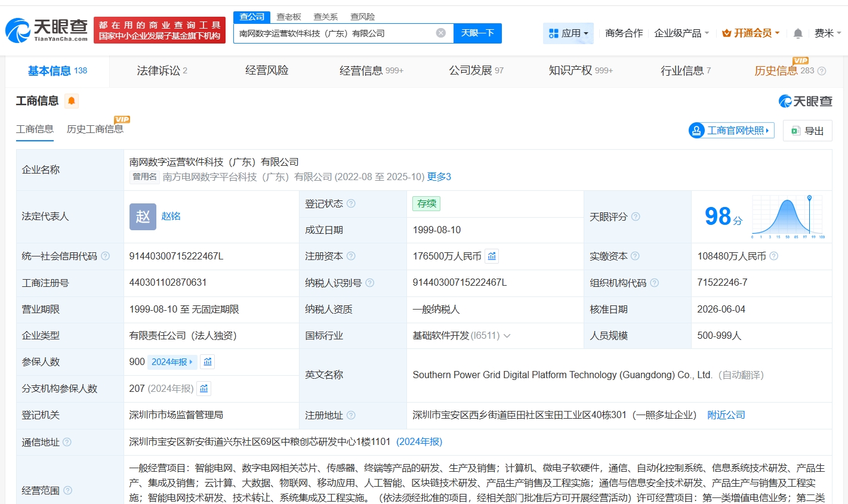This screenshot has width=848, height=504.
Task: Open the 应用 dropdown menu
Action: tap(568, 33)
